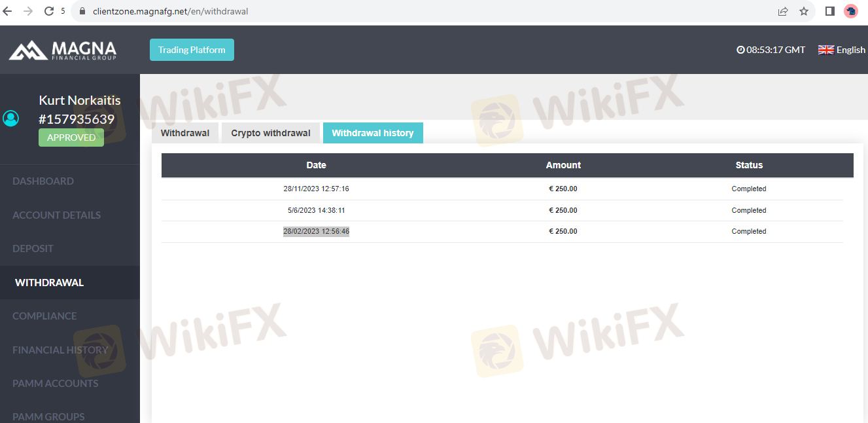Screen dimensions: 868x423
Task: Click the padlock site info icon
Action: (x=82, y=11)
